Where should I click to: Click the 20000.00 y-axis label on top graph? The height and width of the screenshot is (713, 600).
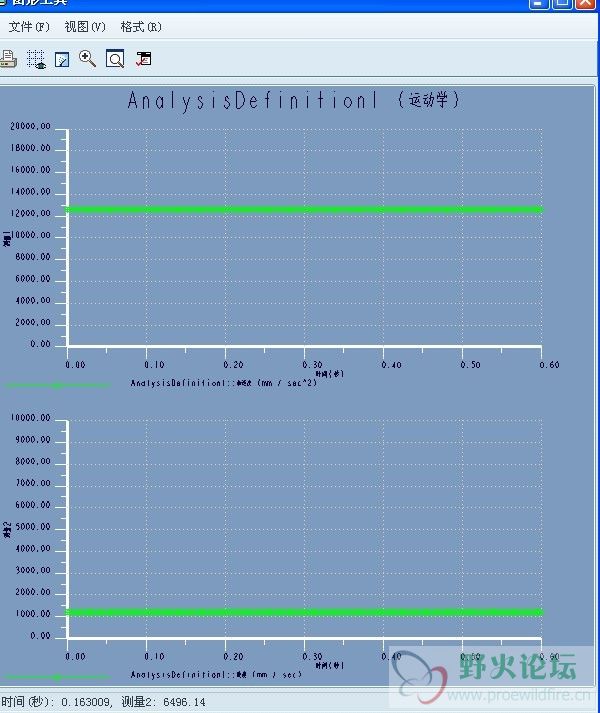point(30,126)
